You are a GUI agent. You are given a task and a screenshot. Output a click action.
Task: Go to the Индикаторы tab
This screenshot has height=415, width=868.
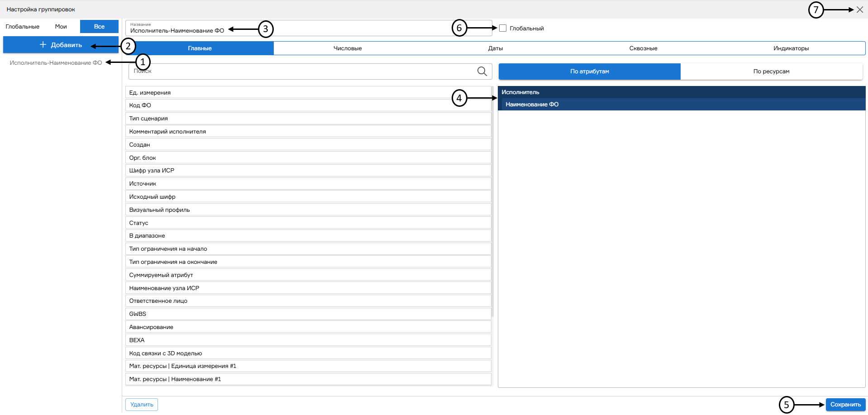pyautogui.click(x=791, y=48)
